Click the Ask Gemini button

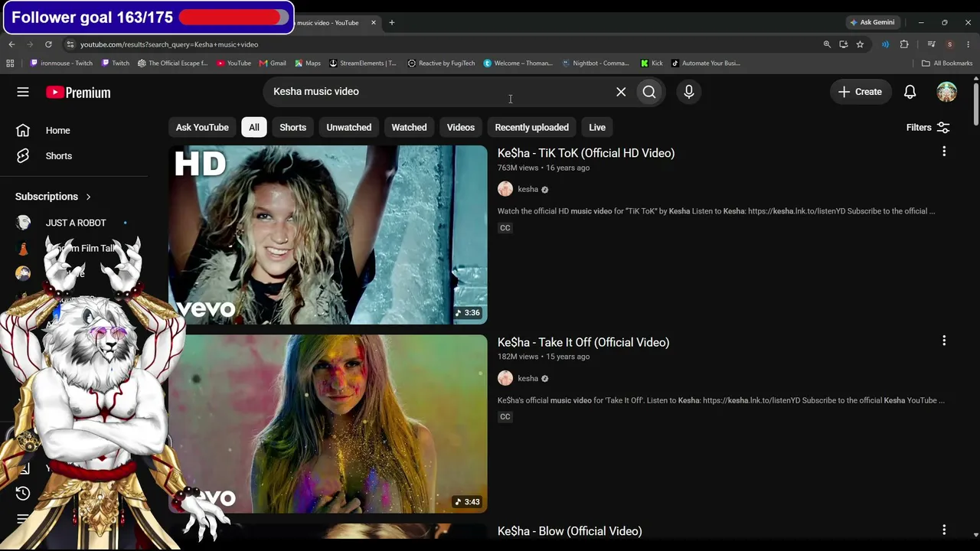(x=872, y=22)
